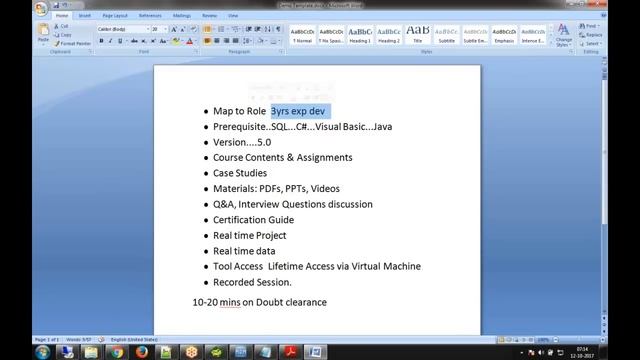Open the Home ribbon tab
The image size is (640, 360).
62,16
